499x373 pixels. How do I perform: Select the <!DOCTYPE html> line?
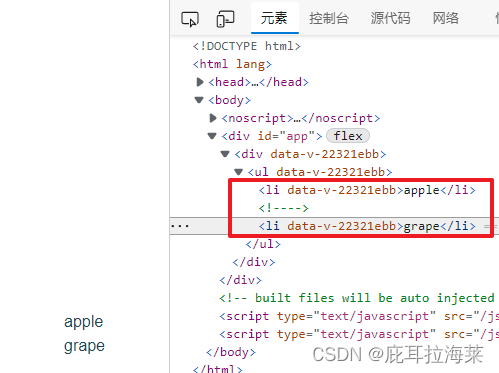click(247, 46)
